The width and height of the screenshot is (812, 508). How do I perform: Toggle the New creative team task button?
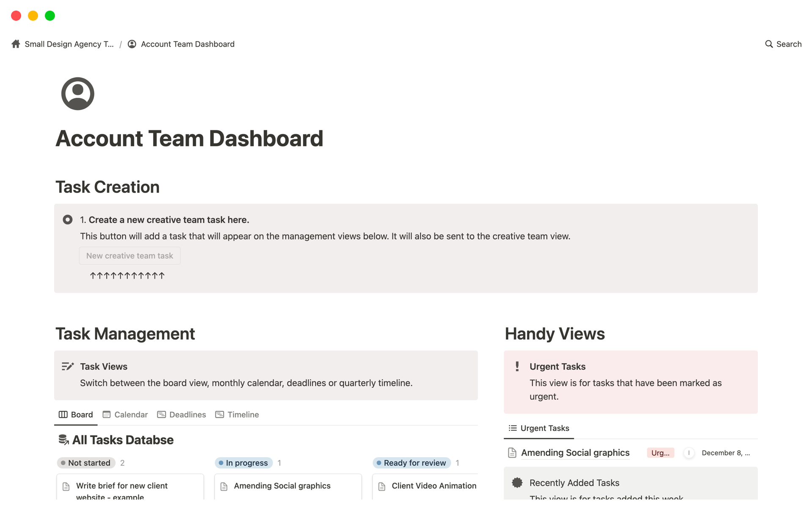(130, 255)
